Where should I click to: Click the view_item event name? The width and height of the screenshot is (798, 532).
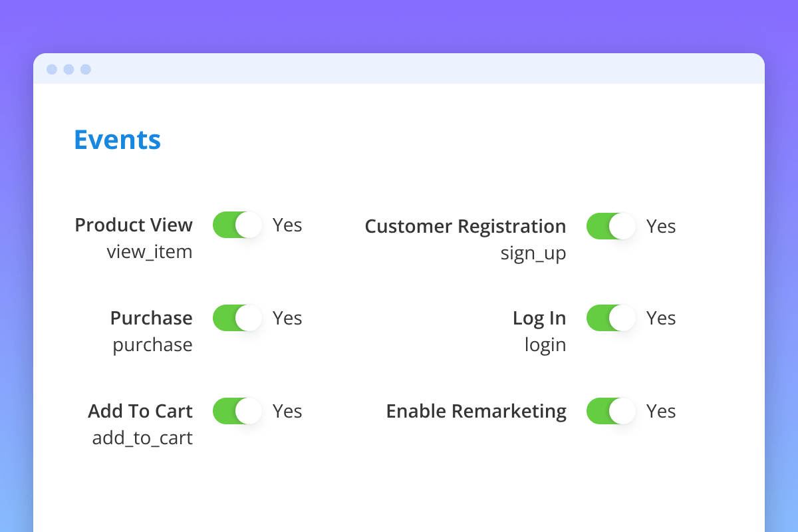click(x=150, y=252)
